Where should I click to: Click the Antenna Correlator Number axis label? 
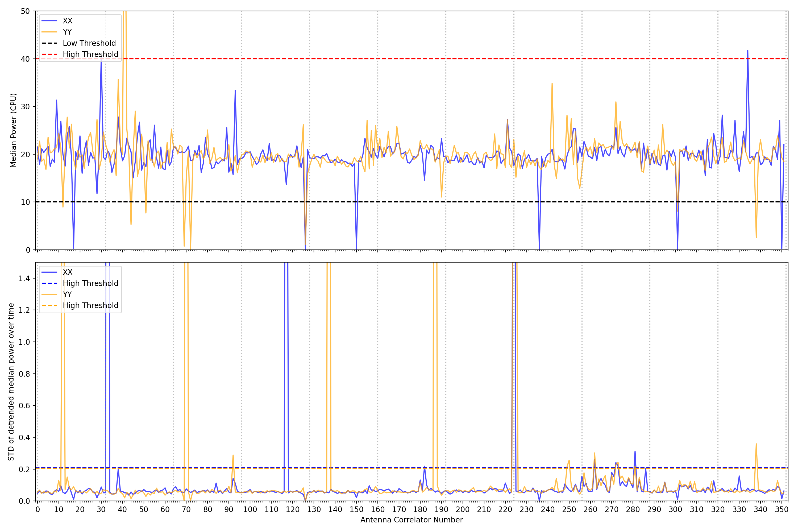[x=411, y=520]
